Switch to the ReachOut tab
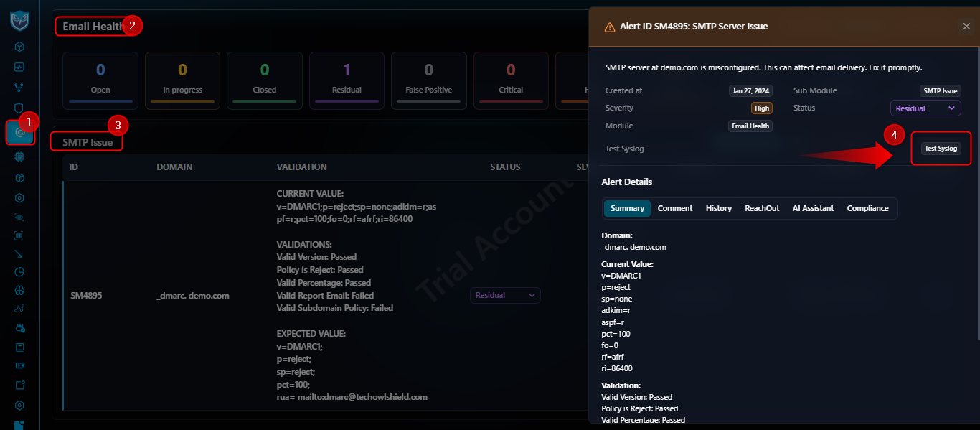The image size is (980, 430). point(762,208)
